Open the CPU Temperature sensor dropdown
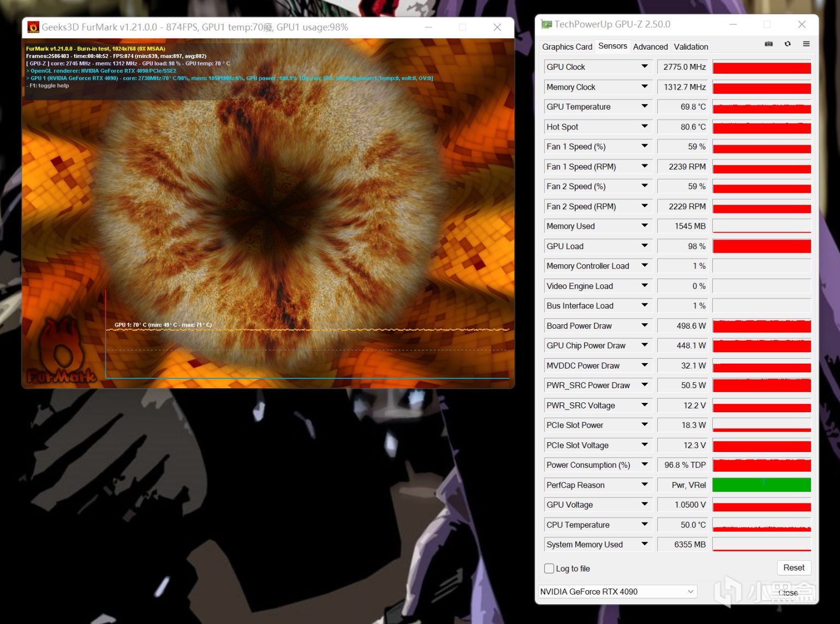Image resolution: width=840 pixels, height=624 pixels. (x=645, y=525)
